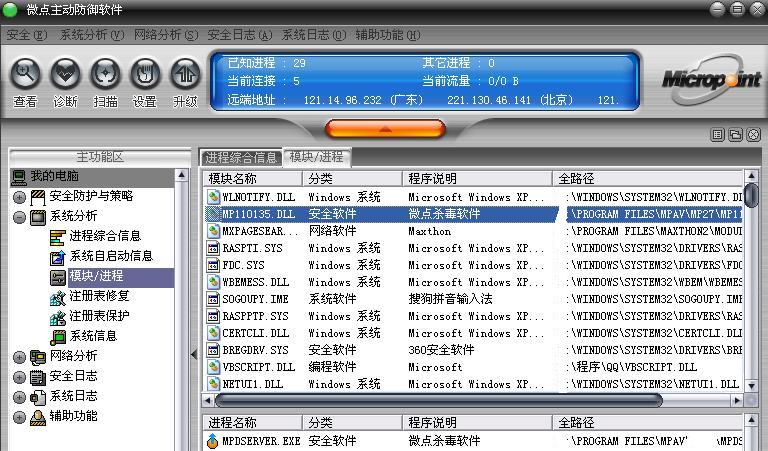Click the VBSCRIPT.DLL file icon

tap(213, 367)
